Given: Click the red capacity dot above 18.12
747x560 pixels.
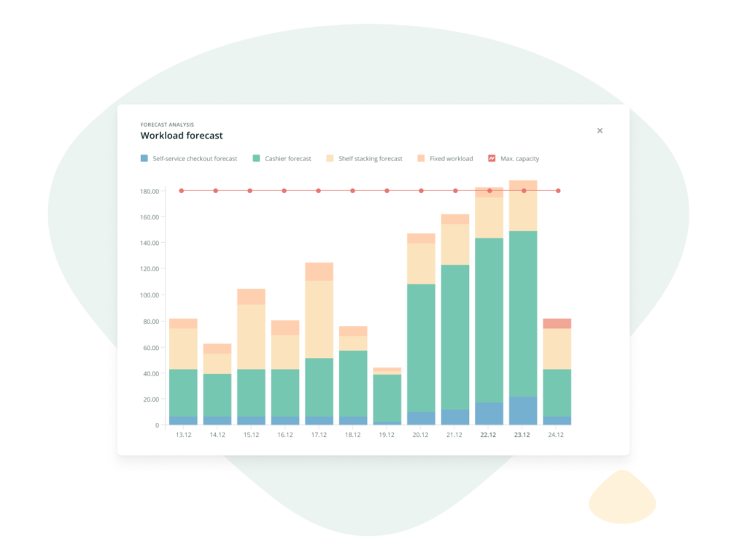Looking at the screenshot, I should tap(352, 190).
